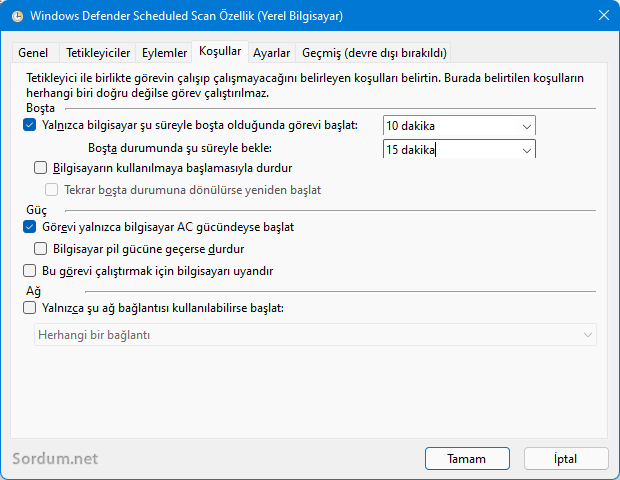
Task: Go to the Eylemler tab
Action: [x=164, y=53]
